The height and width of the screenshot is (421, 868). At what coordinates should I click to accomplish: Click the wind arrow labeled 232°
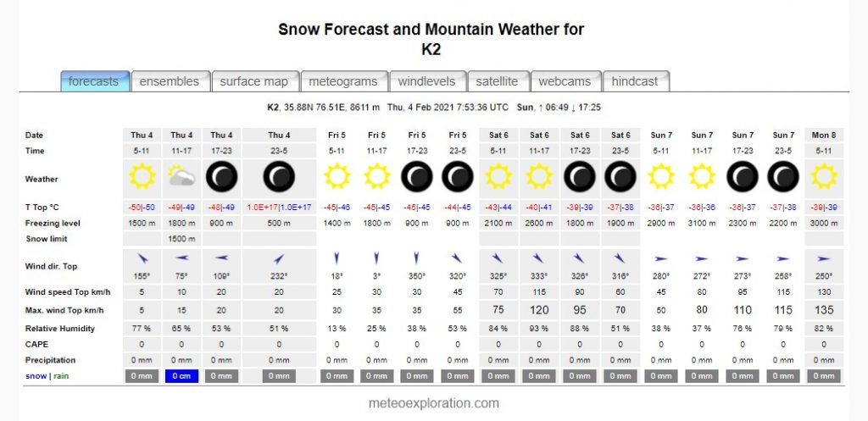coord(278,258)
